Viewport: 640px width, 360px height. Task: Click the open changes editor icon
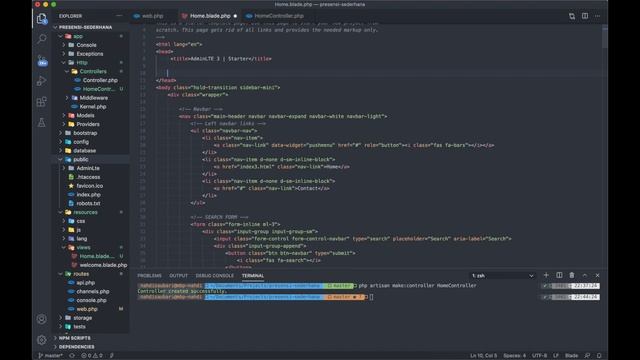point(572,16)
